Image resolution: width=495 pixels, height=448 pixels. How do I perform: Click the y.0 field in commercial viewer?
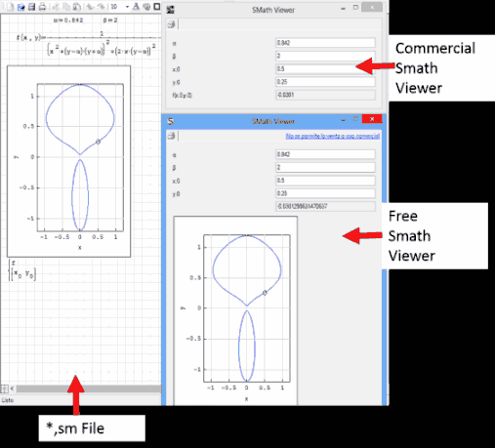click(x=325, y=82)
